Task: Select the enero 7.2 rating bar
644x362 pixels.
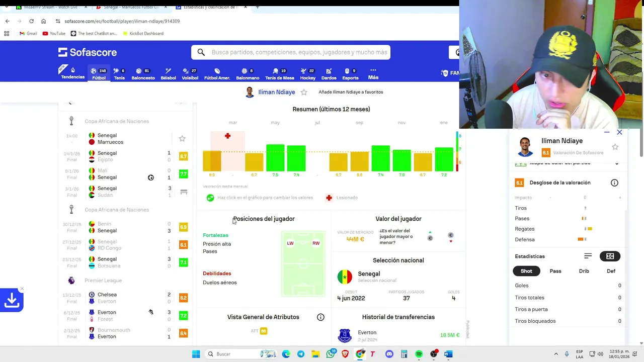Action: coord(444,159)
